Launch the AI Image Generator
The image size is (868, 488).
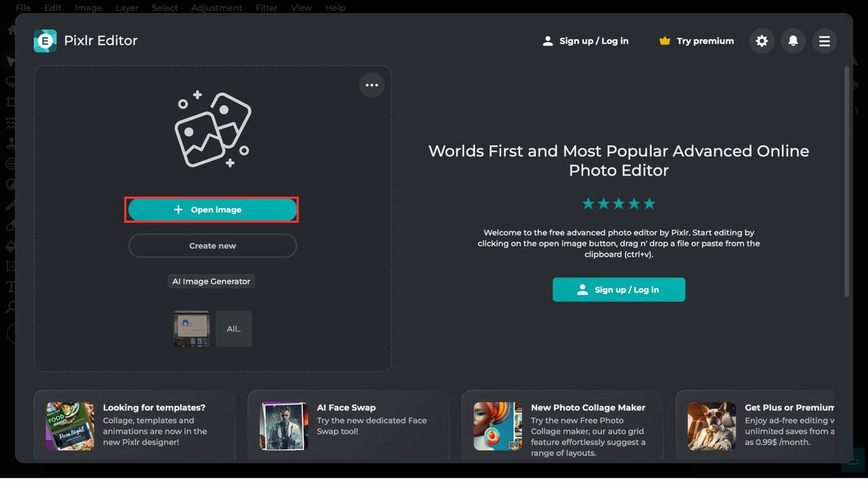(x=212, y=281)
